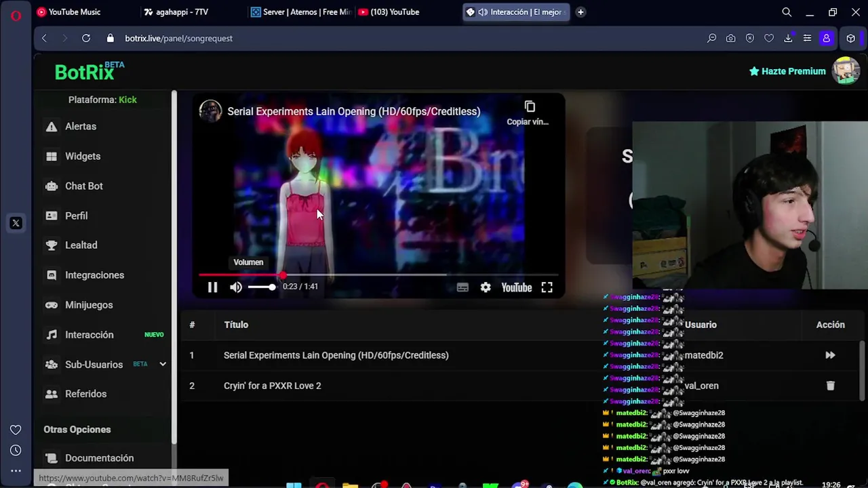Open Widgets in the sidebar
The width and height of the screenshot is (868, 488).
[83, 156]
